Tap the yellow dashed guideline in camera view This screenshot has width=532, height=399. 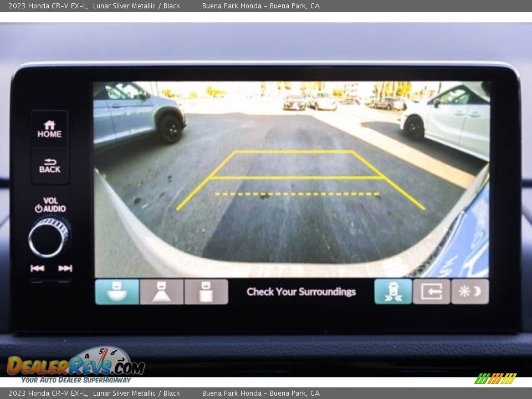pos(296,194)
